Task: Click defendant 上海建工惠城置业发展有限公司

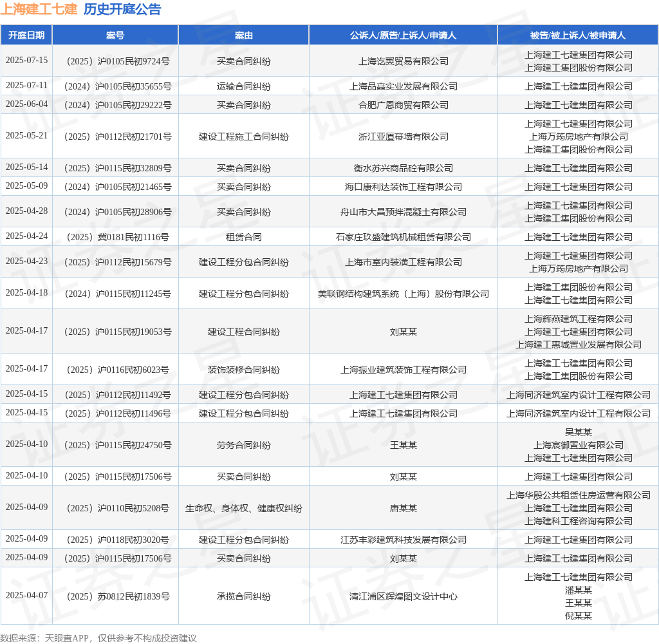Action: [x=579, y=345]
